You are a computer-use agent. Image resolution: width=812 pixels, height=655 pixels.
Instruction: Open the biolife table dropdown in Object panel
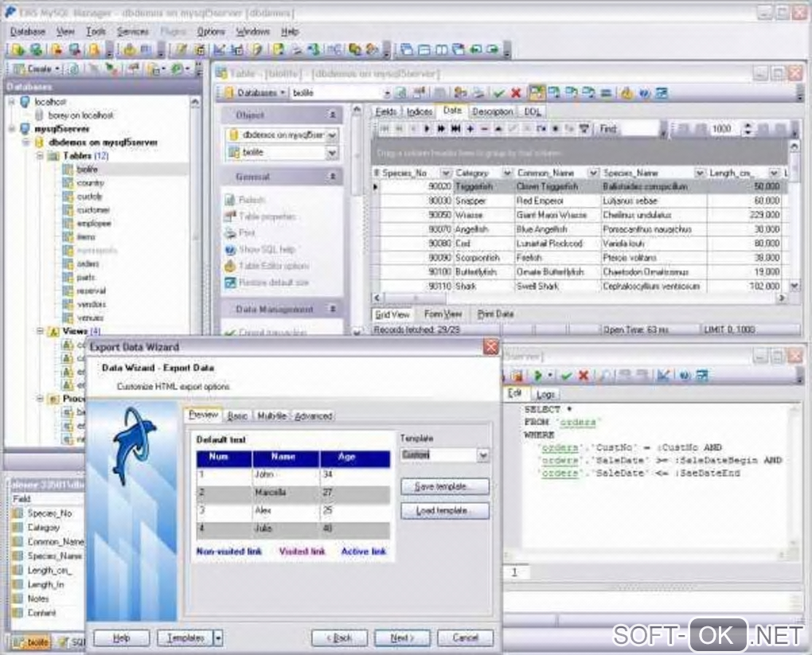331,152
